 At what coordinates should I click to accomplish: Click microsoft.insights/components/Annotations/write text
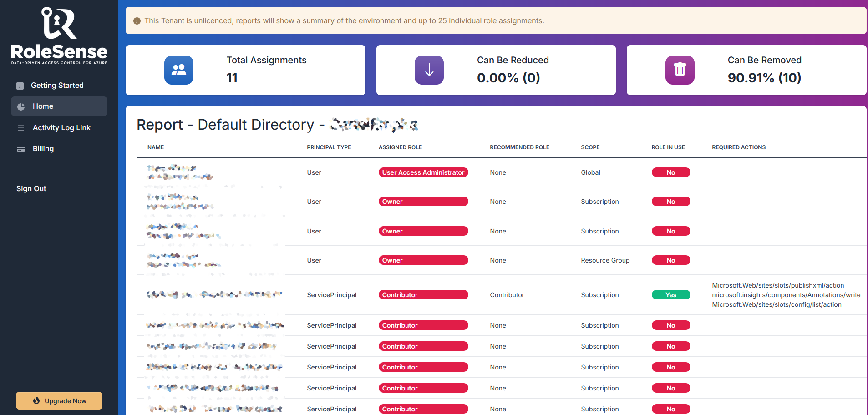coord(786,295)
